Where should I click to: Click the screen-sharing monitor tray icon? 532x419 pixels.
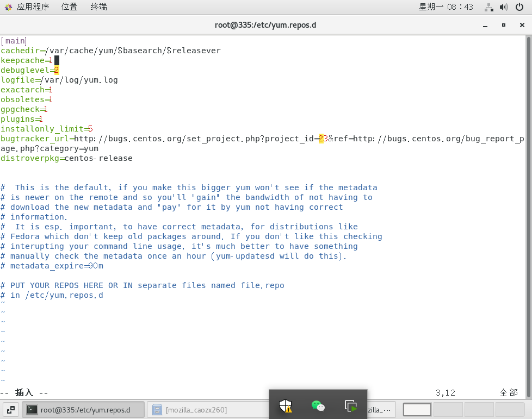(351, 406)
